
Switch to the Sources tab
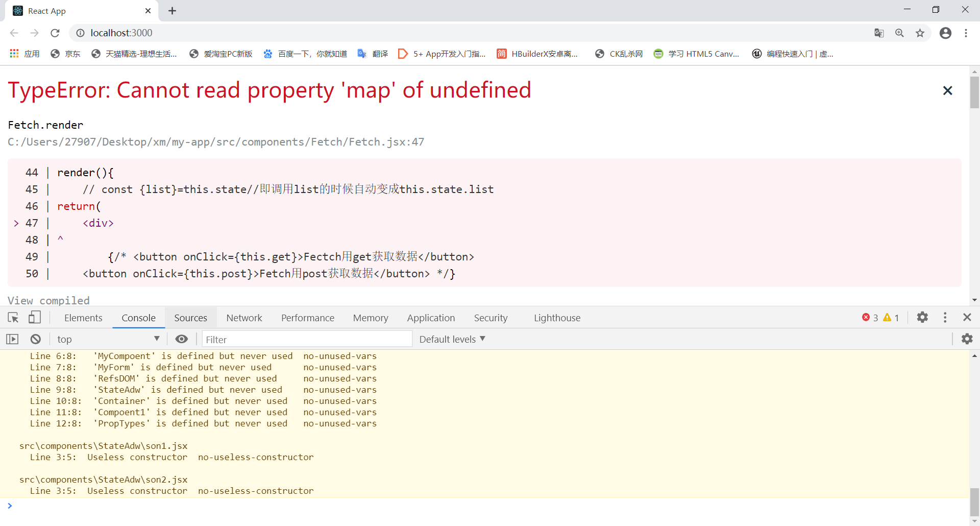click(x=190, y=318)
